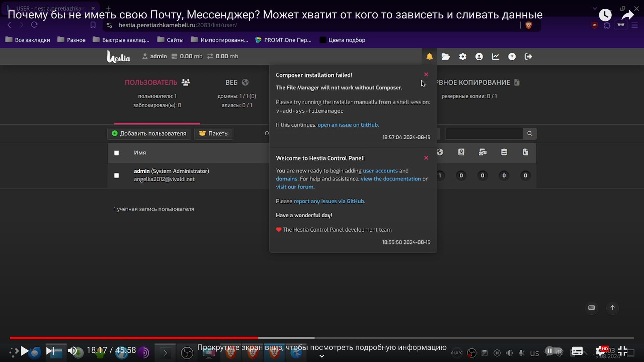Follow the report any issues via GitHub link
The image size is (644, 362).
pyautogui.click(x=329, y=201)
